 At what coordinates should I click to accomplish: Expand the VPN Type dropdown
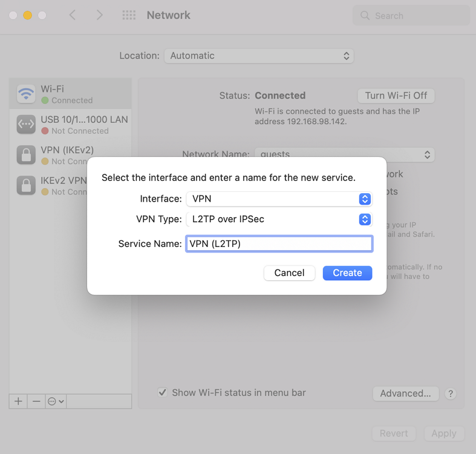[x=278, y=219]
